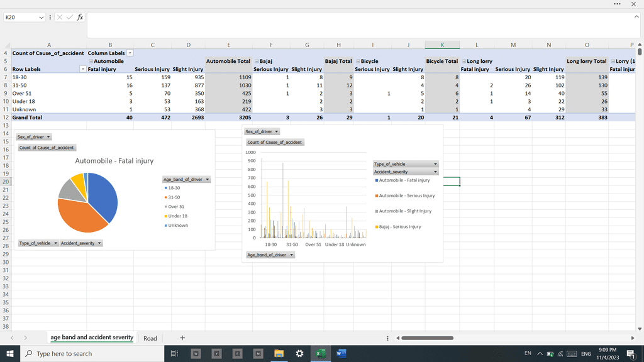Viewport: 644px width, 362px height.
Task: Click the Over 51 legend gray swatch entry
Action: [x=174, y=207]
